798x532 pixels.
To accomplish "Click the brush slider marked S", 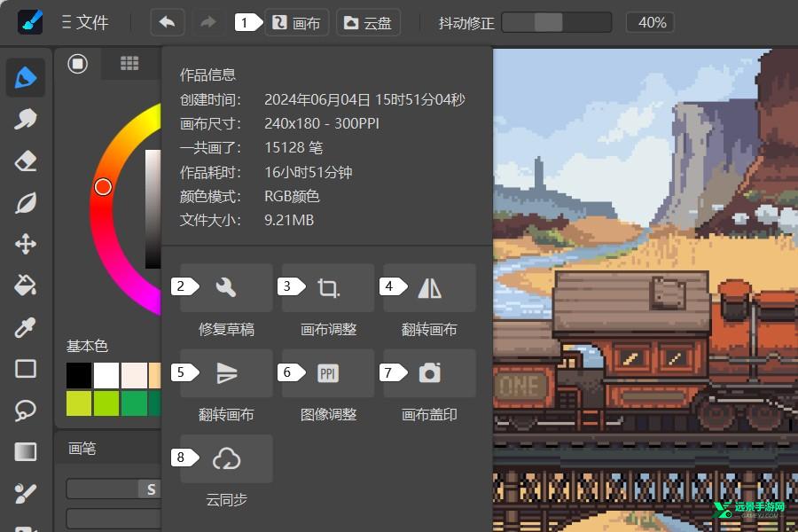I will (113, 489).
